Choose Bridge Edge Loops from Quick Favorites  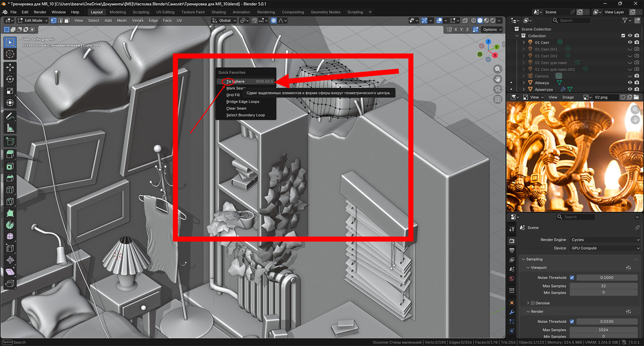click(243, 102)
